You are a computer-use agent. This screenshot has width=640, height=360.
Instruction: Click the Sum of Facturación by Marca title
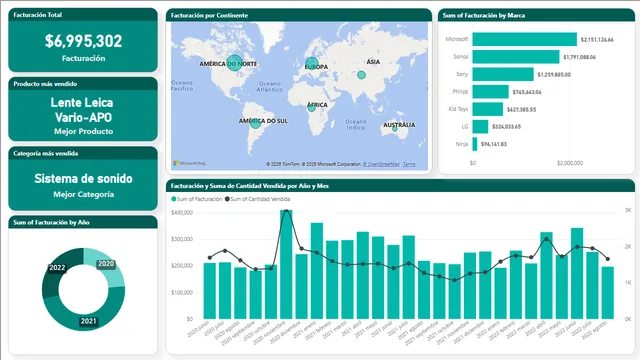[484, 16]
